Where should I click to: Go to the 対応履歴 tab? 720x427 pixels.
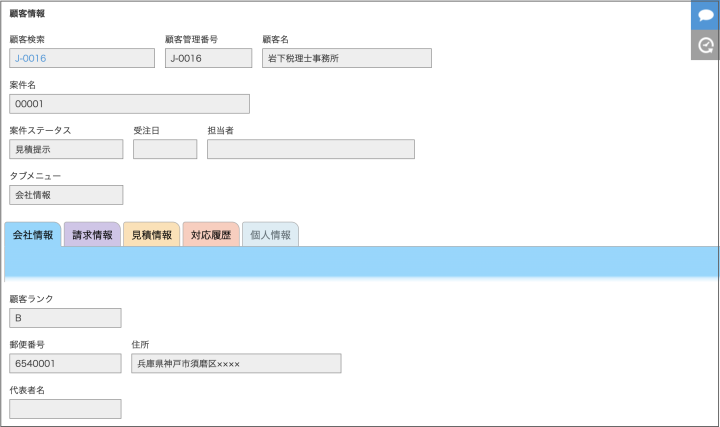(x=211, y=235)
